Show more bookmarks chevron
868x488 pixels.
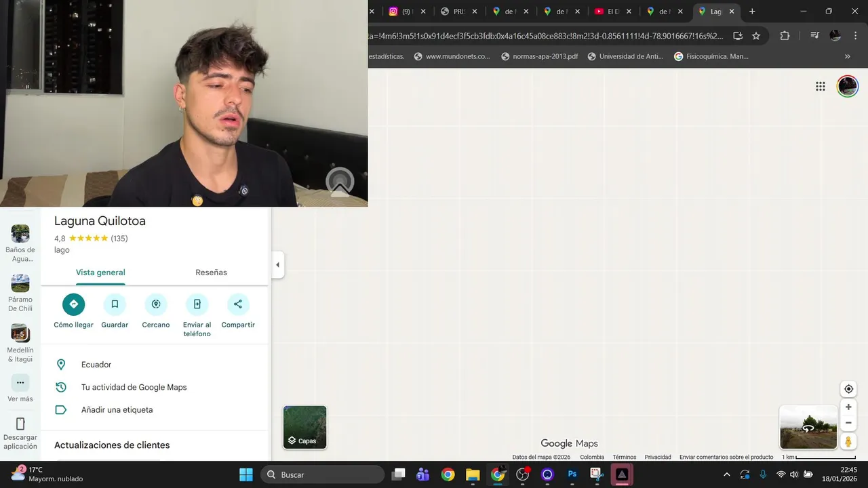[x=847, y=56]
